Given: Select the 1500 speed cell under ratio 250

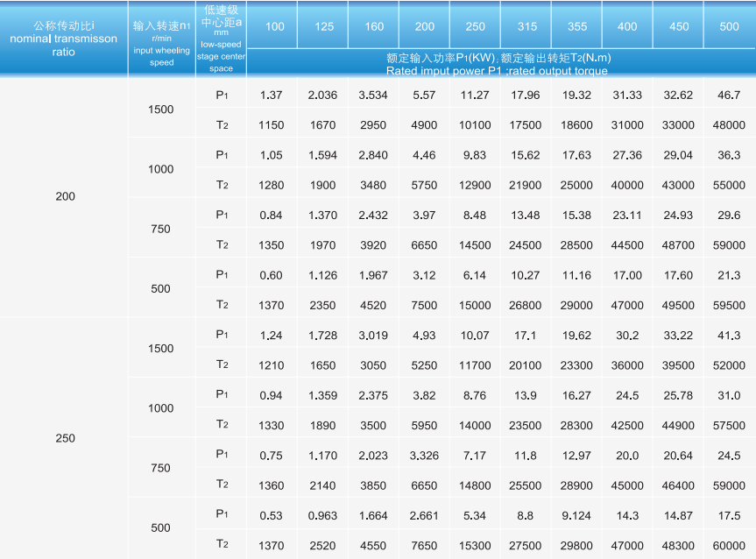Looking at the screenshot, I should click(x=161, y=349).
